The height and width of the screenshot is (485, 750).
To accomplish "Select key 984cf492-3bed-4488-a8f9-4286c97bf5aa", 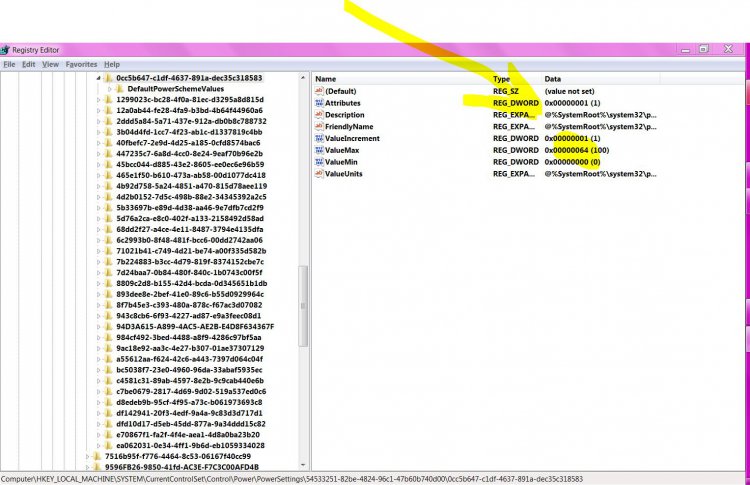I will point(189,337).
